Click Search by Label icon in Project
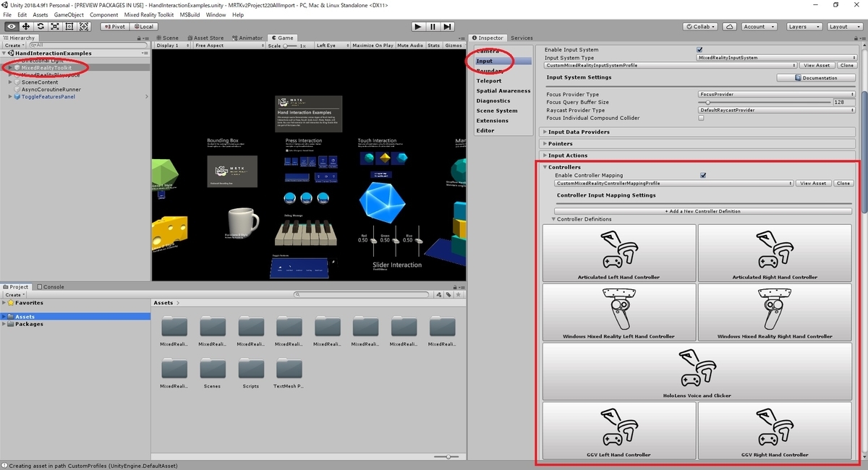 tap(448, 294)
